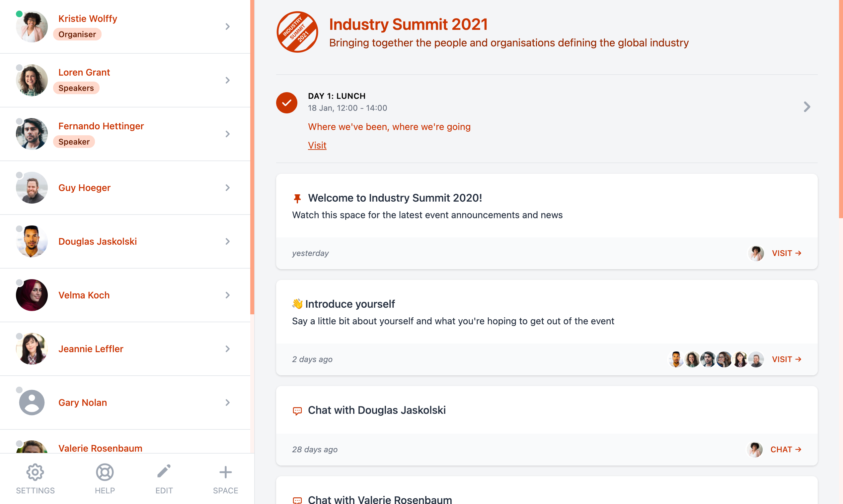Image resolution: width=843 pixels, height=504 pixels.
Task: Click the pin icon on Welcome post
Action: click(297, 198)
